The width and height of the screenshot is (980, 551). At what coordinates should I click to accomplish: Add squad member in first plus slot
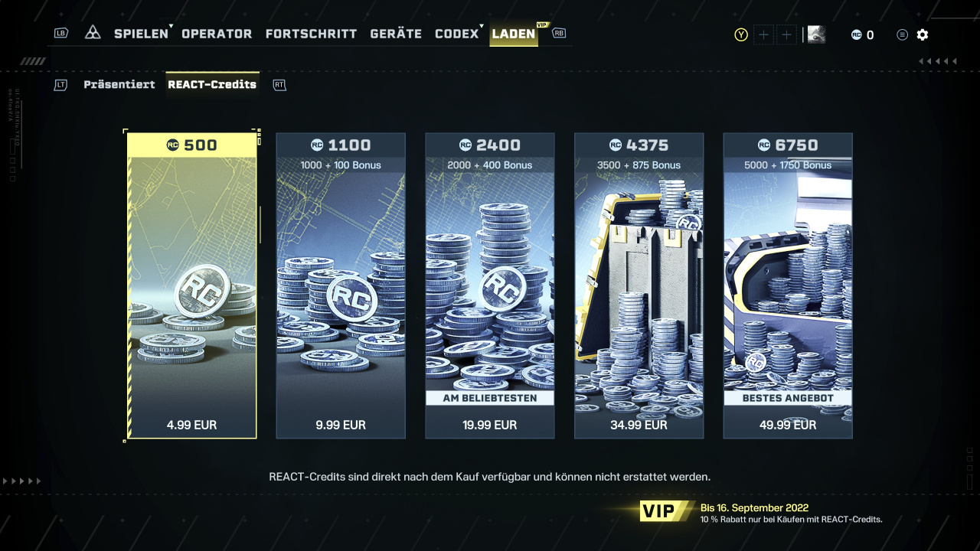tap(763, 34)
